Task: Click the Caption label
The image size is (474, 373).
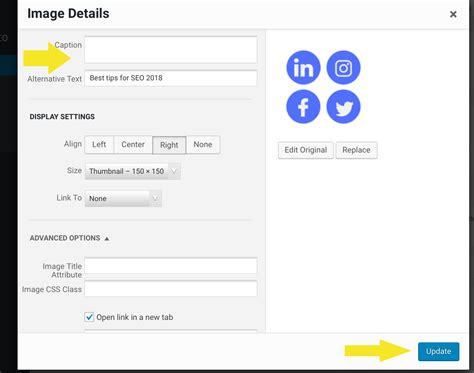Action: (x=68, y=45)
